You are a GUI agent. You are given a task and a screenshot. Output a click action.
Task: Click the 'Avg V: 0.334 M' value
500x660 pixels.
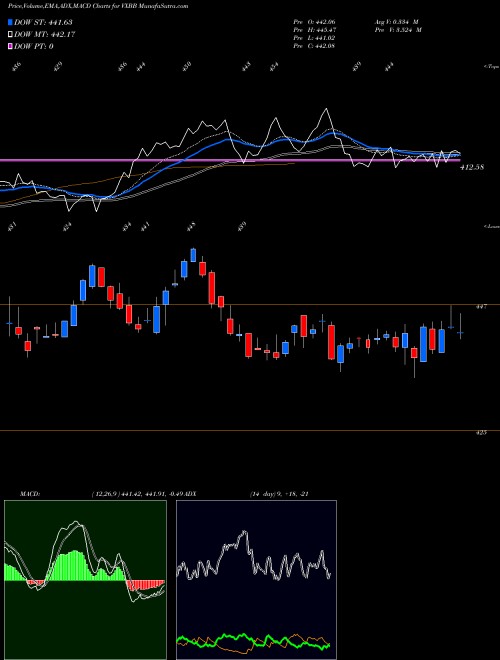tap(396, 21)
